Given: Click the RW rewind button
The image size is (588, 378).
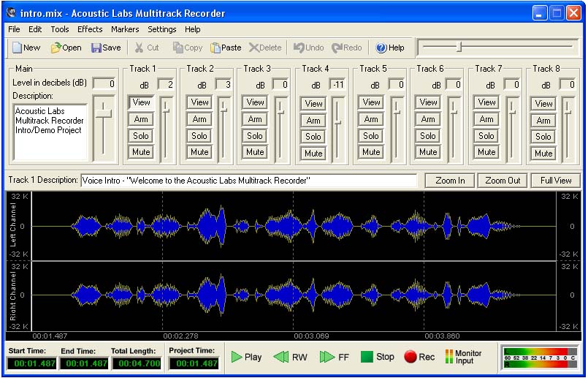Looking at the screenshot, I should point(290,357).
